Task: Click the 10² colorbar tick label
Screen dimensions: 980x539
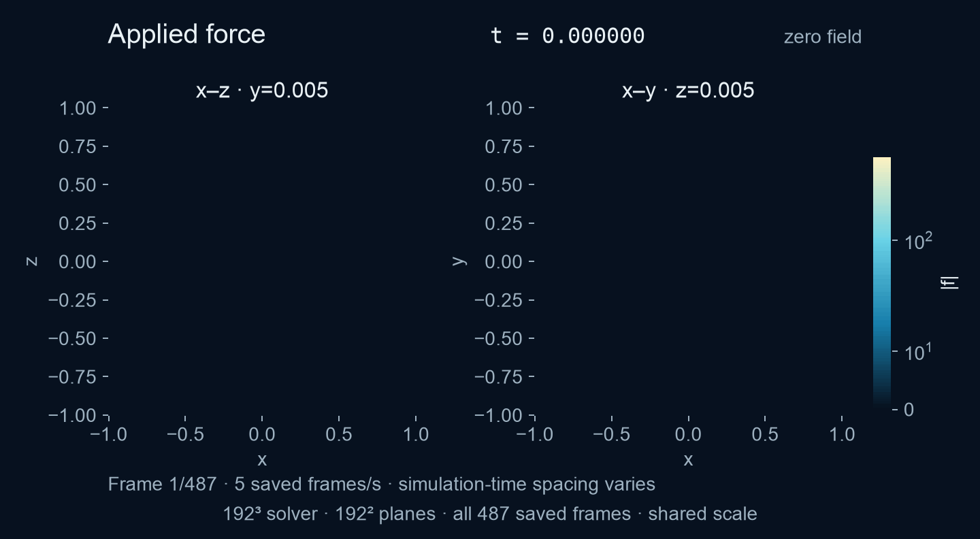Action: (x=919, y=240)
